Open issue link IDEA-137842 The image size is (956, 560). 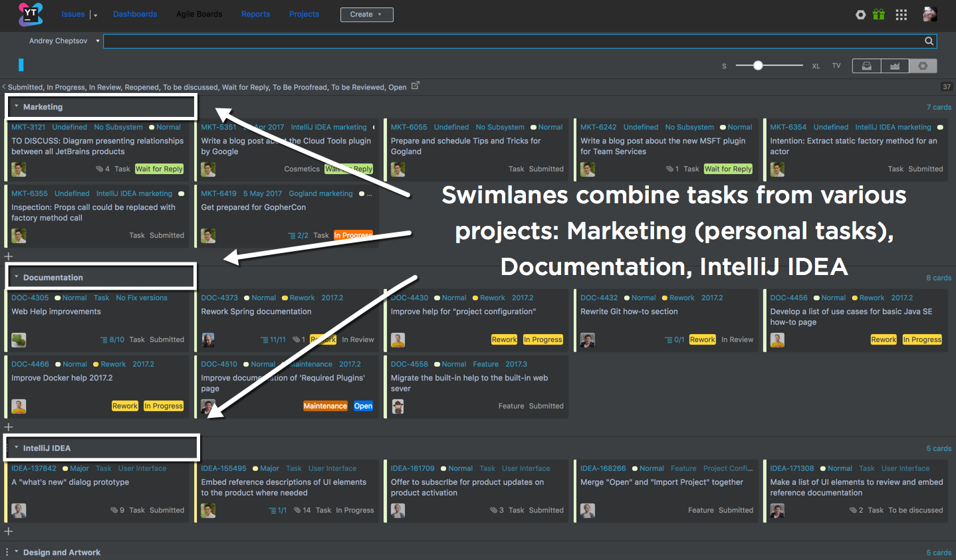click(x=34, y=469)
